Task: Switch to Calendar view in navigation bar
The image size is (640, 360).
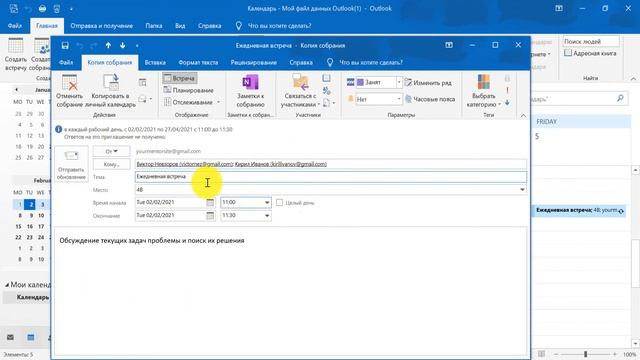Action: click(x=31, y=337)
